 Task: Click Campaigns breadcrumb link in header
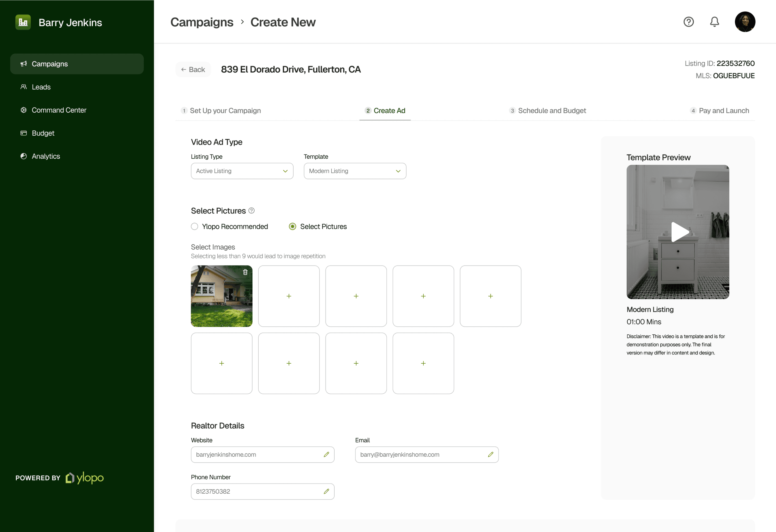tap(202, 22)
